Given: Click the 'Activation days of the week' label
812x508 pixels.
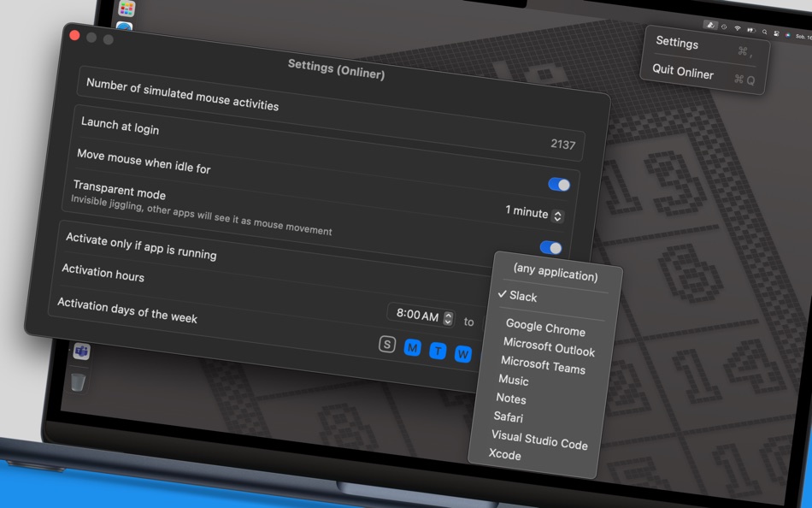Looking at the screenshot, I should click(127, 310).
